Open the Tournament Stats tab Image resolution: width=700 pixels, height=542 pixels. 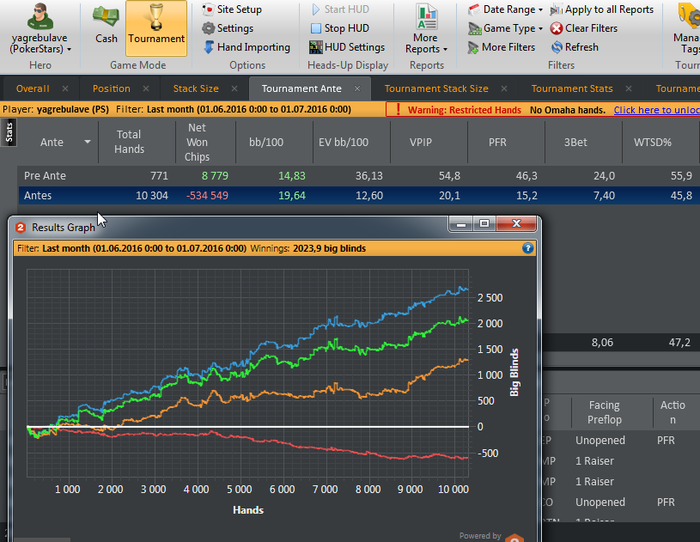tap(572, 88)
